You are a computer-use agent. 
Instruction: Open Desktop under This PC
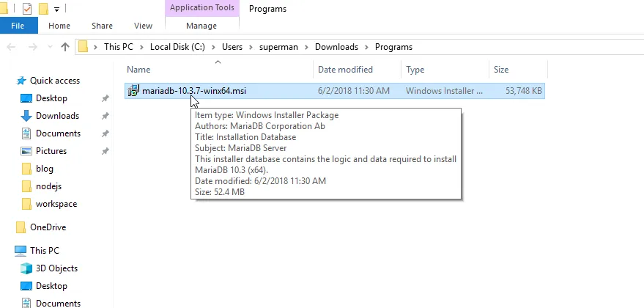51,286
